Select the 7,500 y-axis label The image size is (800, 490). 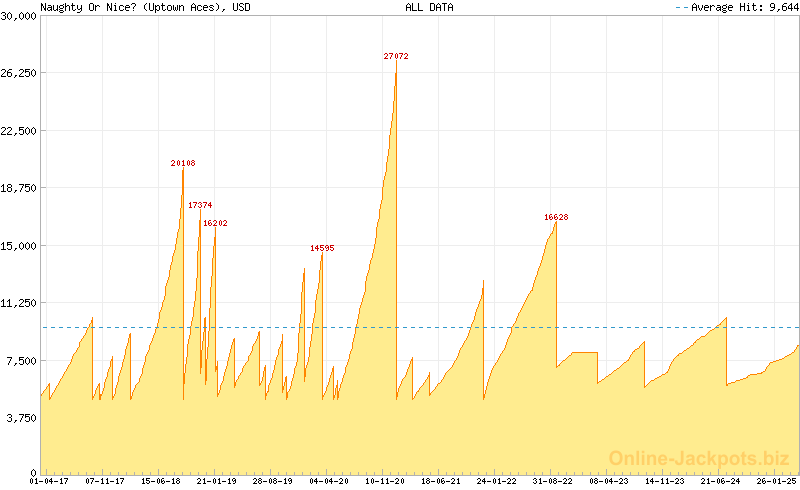click(x=22, y=360)
